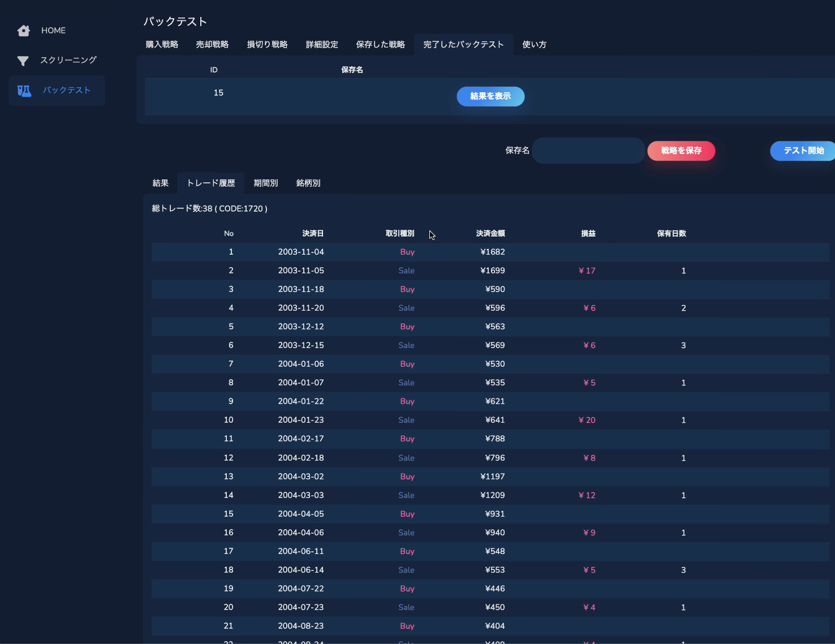Open the 詳細設定 tab

click(322, 45)
